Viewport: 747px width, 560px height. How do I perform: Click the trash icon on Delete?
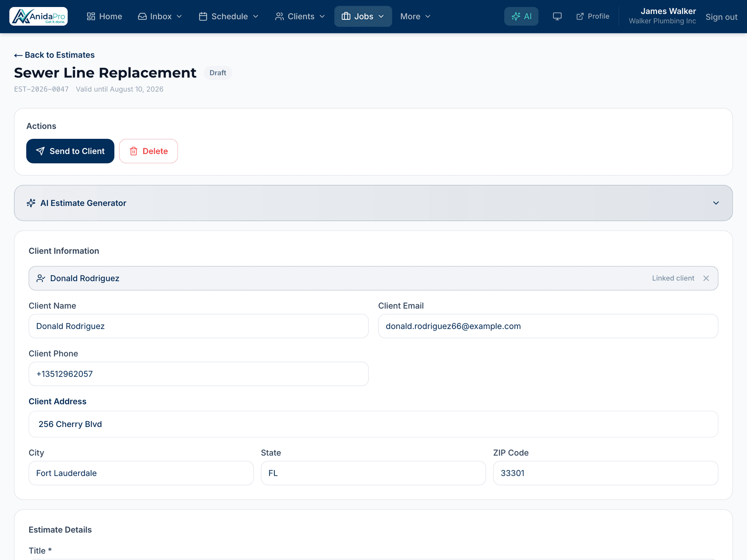coord(133,151)
